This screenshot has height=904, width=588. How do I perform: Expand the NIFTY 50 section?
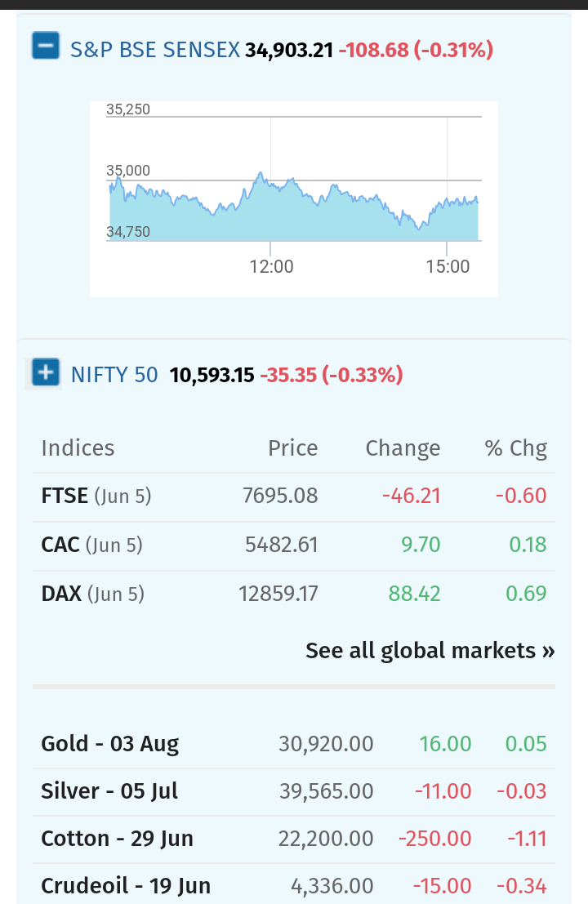pyautogui.click(x=46, y=372)
